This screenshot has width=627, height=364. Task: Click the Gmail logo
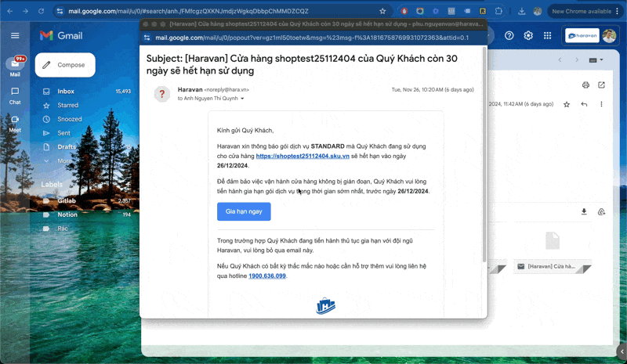(61, 35)
